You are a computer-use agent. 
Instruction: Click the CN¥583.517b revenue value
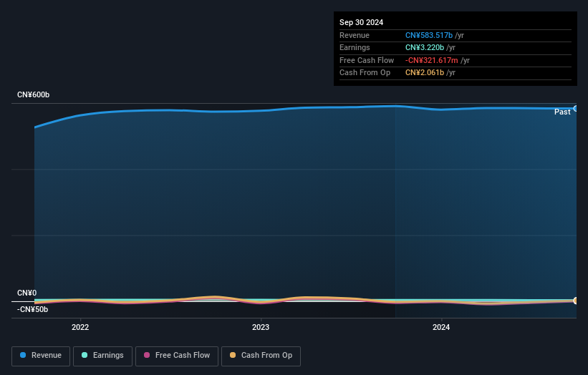(429, 35)
